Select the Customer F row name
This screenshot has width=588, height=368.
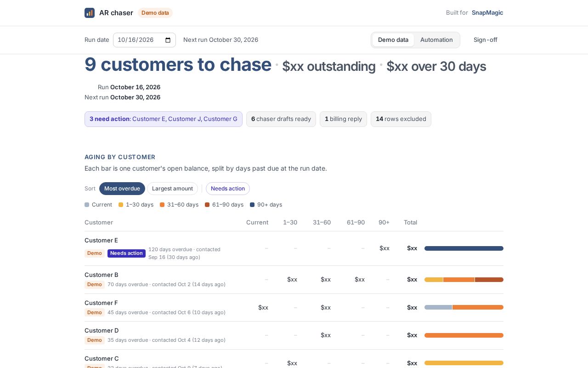click(x=101, y=303)
